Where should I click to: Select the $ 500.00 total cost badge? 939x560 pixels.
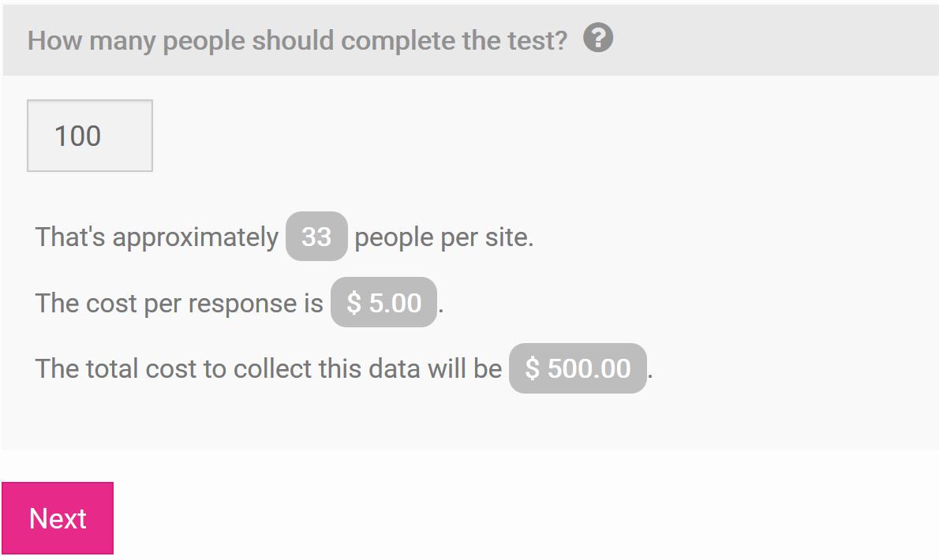[578, 368]
